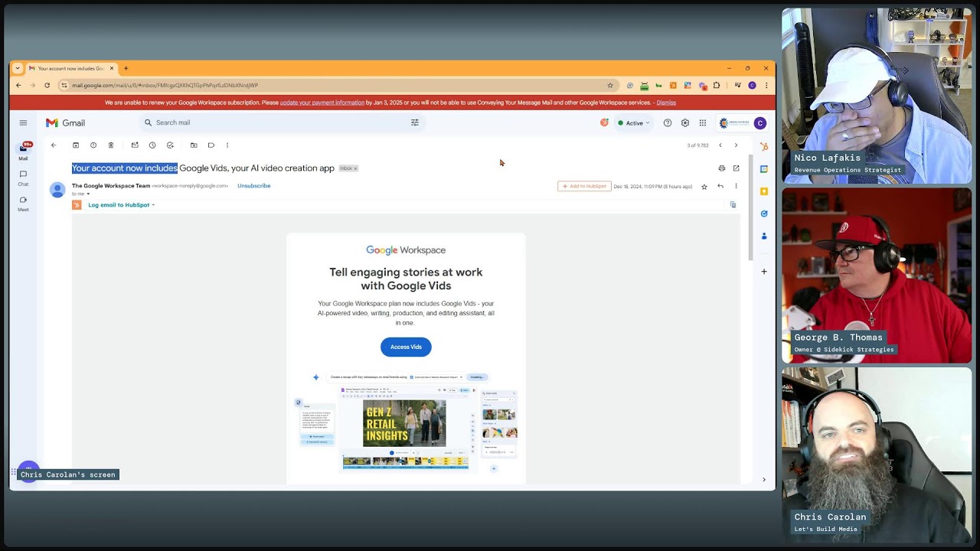Click the email vertical scrollbar
Screen dimensions: 980x551
coord(750,207)
